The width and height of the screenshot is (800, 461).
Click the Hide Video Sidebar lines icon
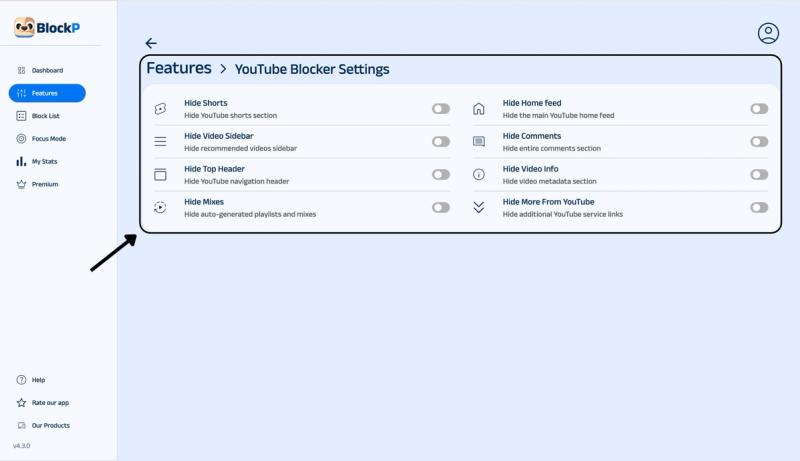pos(160,141)
